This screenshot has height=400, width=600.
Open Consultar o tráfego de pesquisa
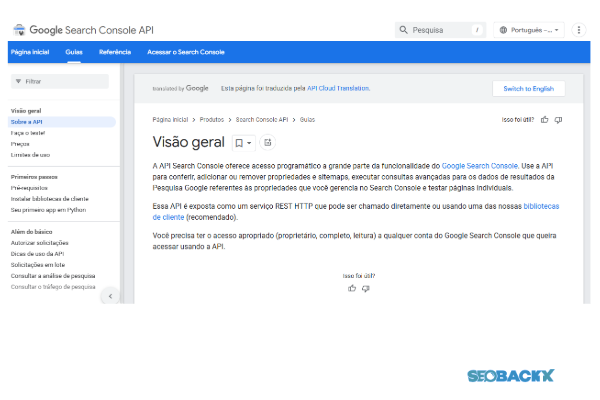tap(53, 287)
